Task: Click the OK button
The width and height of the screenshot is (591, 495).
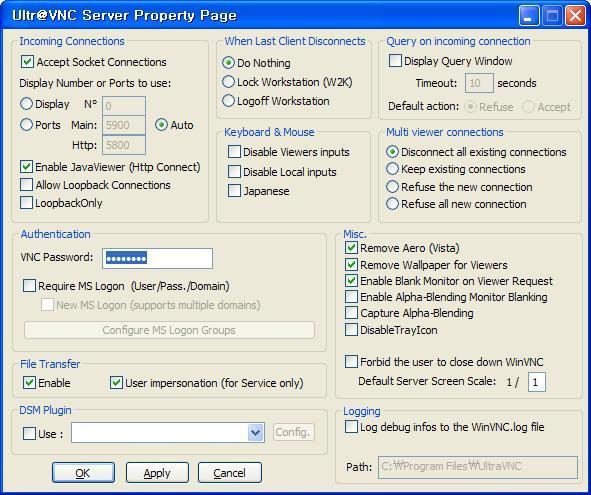Action: tap(83, 473)
